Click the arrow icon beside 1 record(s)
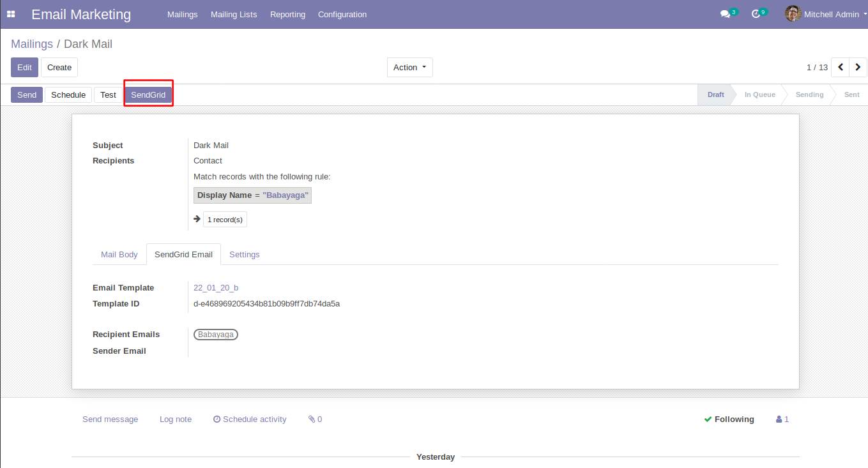 pyautogui.click(x=197, y=219)
